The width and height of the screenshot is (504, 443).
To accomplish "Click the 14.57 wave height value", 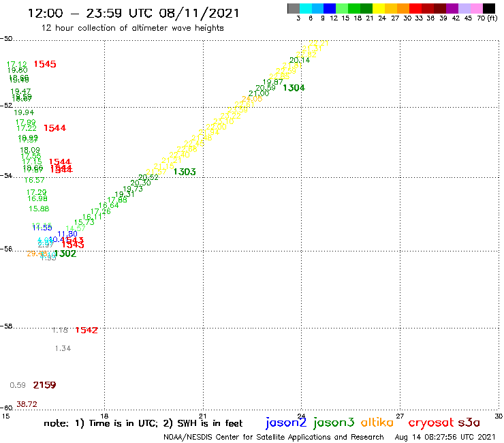I will point(76,228).
